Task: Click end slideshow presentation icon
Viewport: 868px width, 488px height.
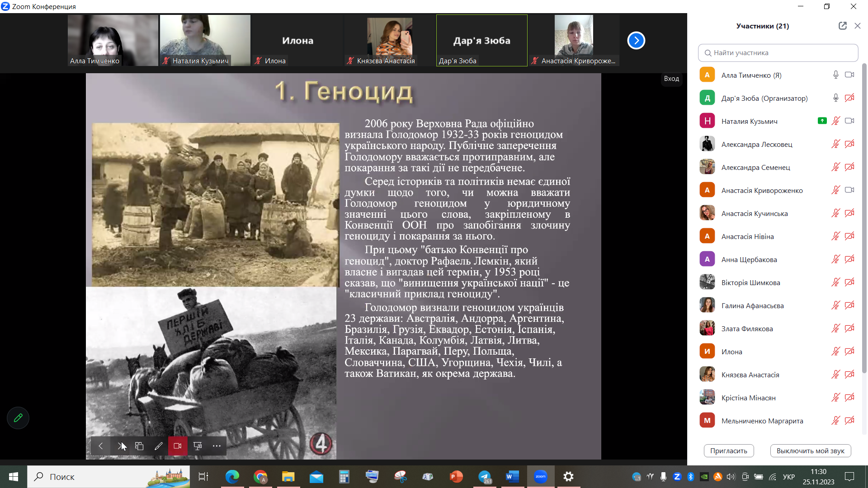Action: [x=198, y=446]
